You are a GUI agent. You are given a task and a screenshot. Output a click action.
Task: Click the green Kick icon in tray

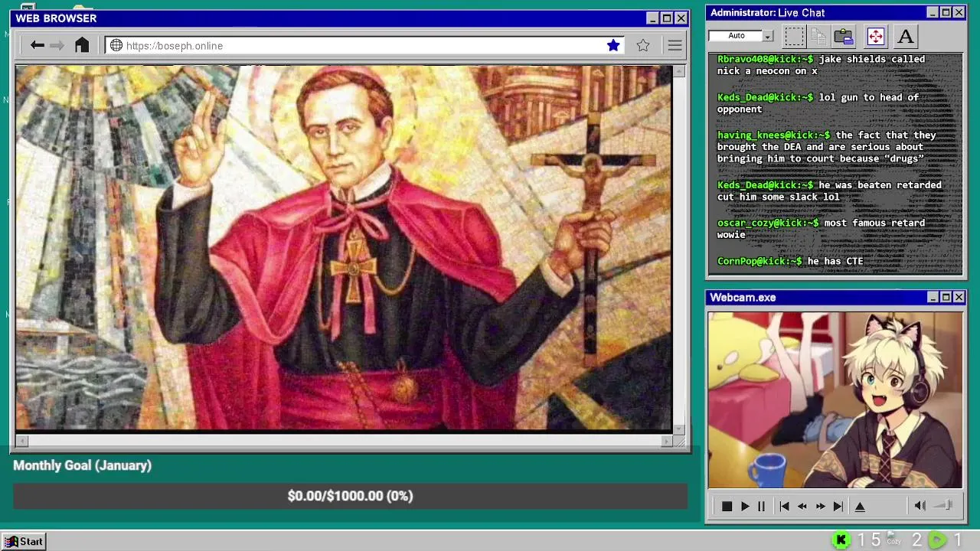(x=841, y=540)
